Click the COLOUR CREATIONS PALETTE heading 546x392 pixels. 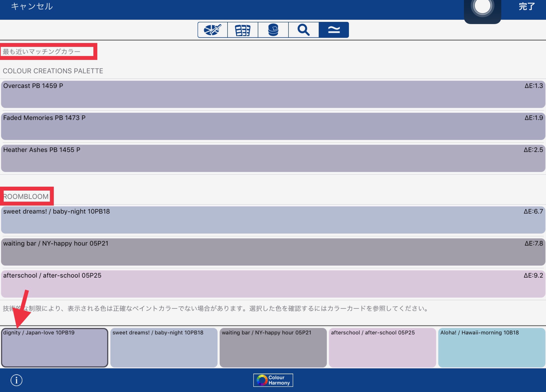(53, 71)
